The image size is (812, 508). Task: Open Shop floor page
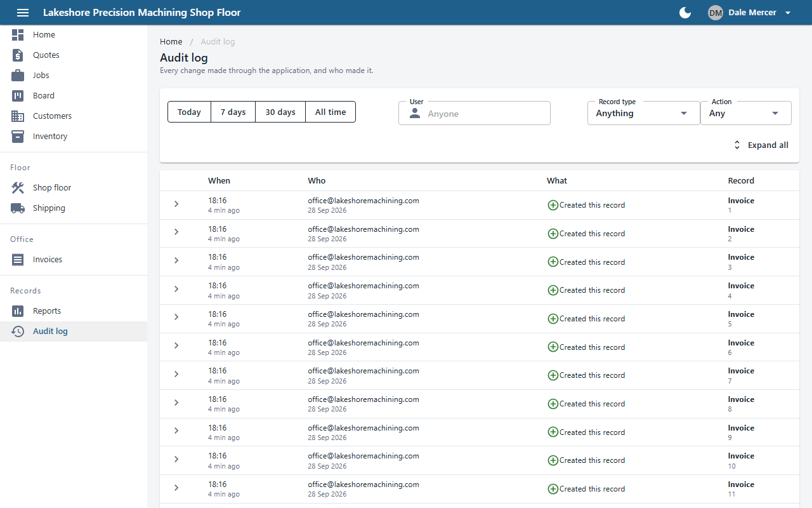point(74,188)
